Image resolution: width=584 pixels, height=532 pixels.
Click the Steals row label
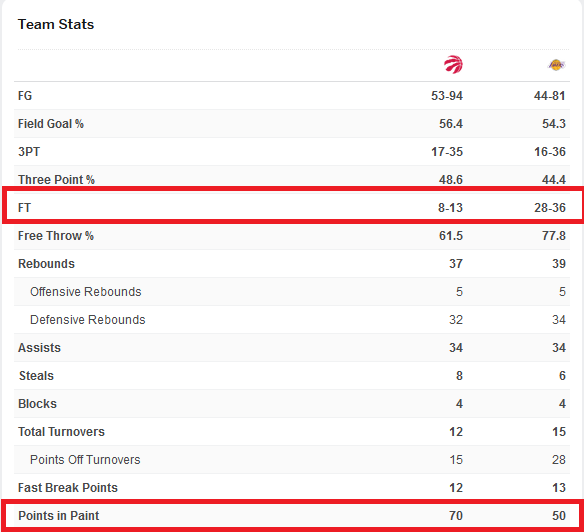(x=36, y=376)
